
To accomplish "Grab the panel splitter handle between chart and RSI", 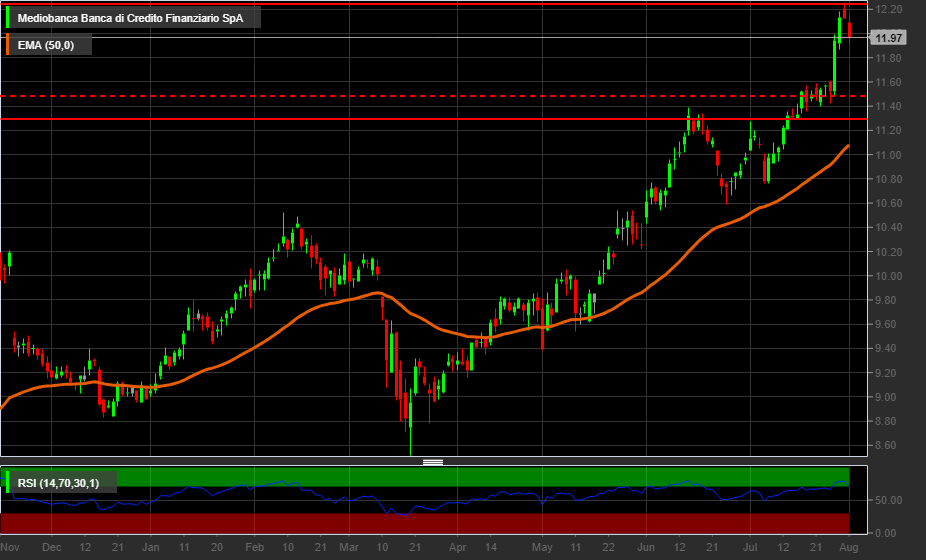I will pos(433,462).
